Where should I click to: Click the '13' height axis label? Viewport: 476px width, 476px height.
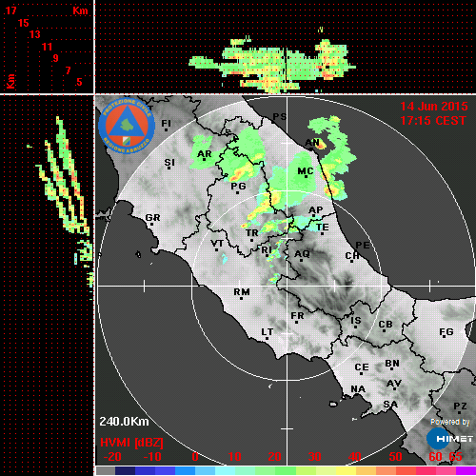35,34
